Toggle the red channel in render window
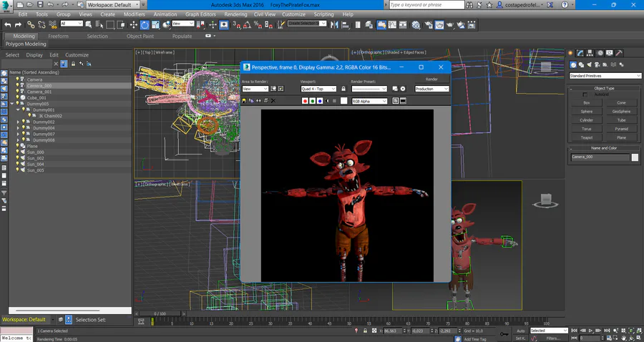644x342 pixels. point(305,101)
